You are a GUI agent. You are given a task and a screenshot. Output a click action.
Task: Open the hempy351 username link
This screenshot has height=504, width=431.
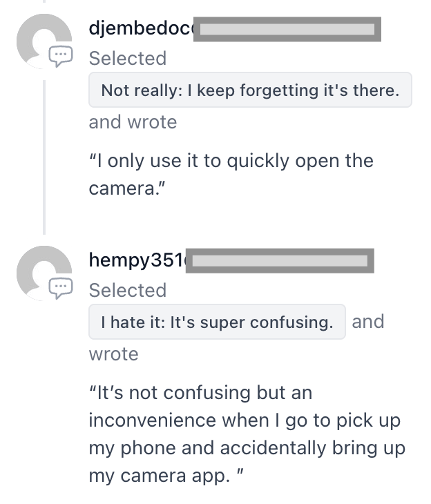point(137,260)
